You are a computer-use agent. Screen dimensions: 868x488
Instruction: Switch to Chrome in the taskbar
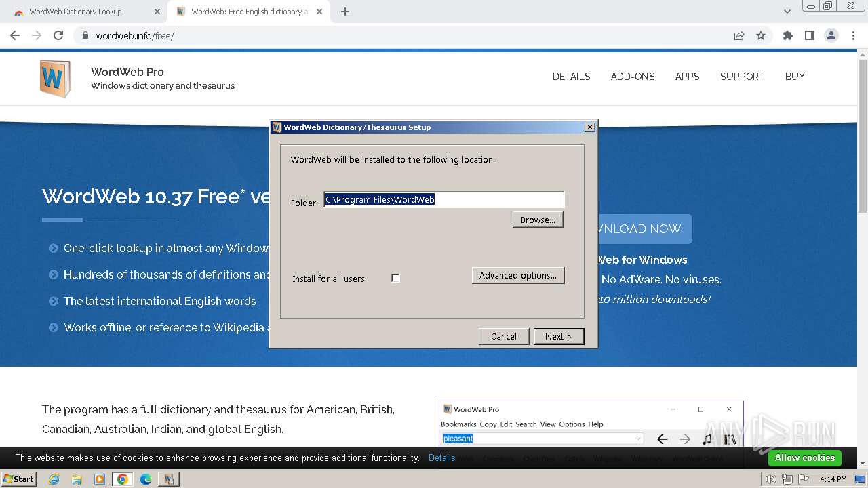[x=123, y=479]
